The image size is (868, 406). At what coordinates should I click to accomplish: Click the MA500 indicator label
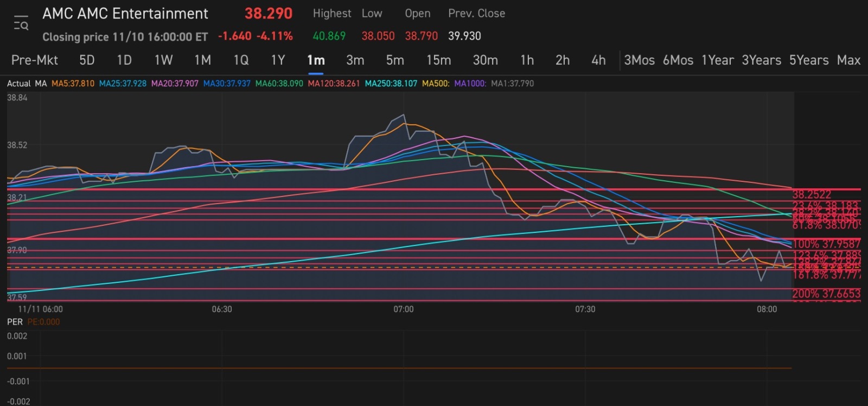tap(436, 84)
